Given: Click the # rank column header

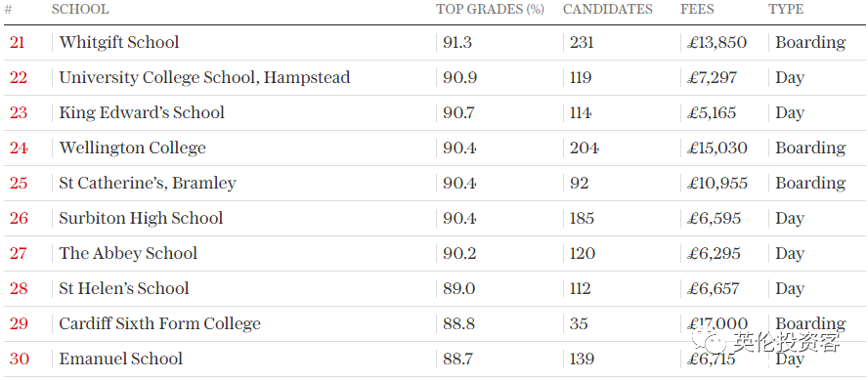Looking at the screenshot, I should click(8, 10).
